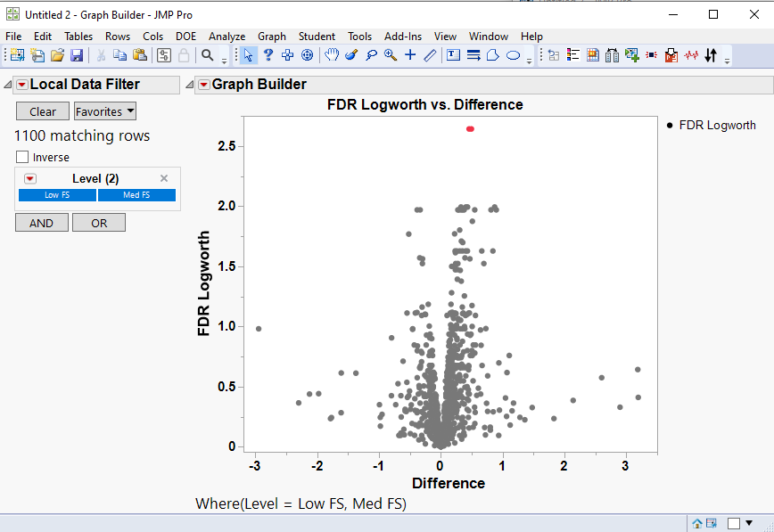Open the Favorites dropdown
This screenshot has width=774, height=532.
tap(104, 110)
